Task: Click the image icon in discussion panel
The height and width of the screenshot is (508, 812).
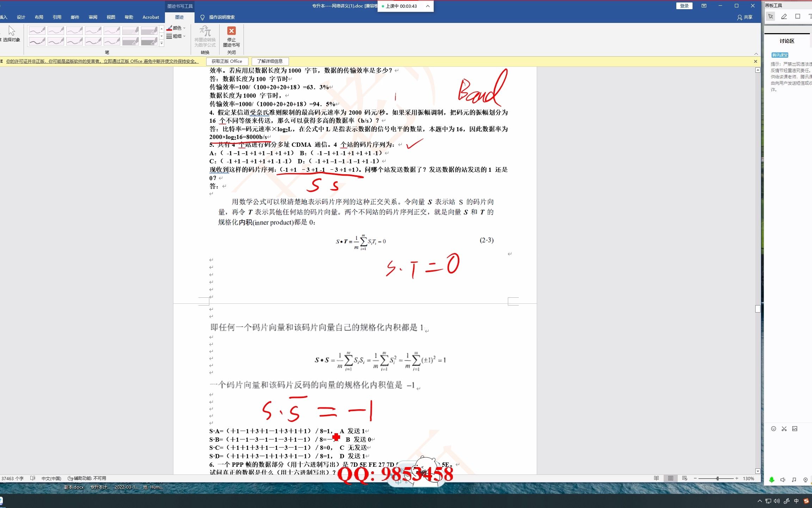Action: coord(795,429)
